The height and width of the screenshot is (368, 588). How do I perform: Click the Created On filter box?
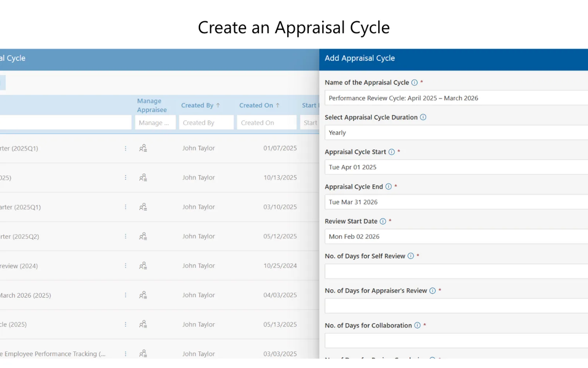click(267, 123)
